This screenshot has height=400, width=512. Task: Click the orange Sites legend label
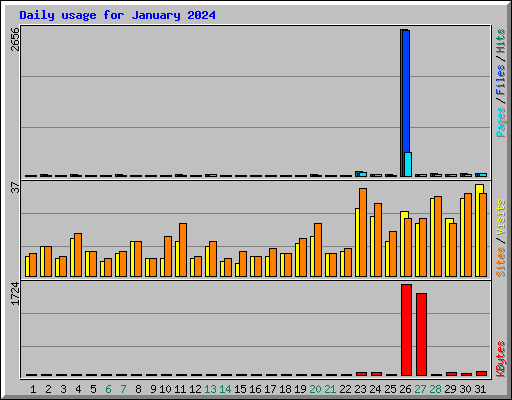[x=501, y=262]
